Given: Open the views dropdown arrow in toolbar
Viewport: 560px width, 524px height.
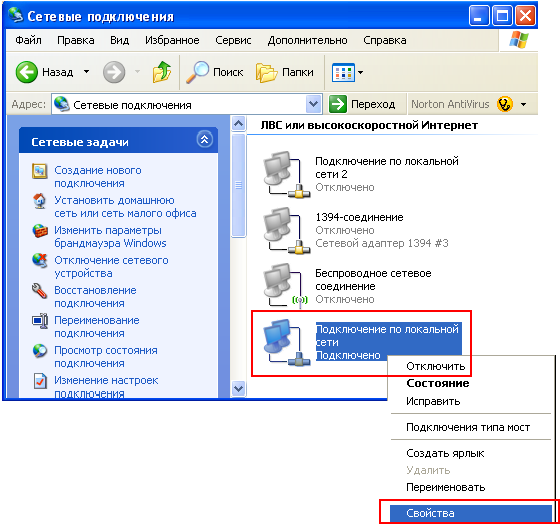Looking at the screenshot, I should (360, 73).
